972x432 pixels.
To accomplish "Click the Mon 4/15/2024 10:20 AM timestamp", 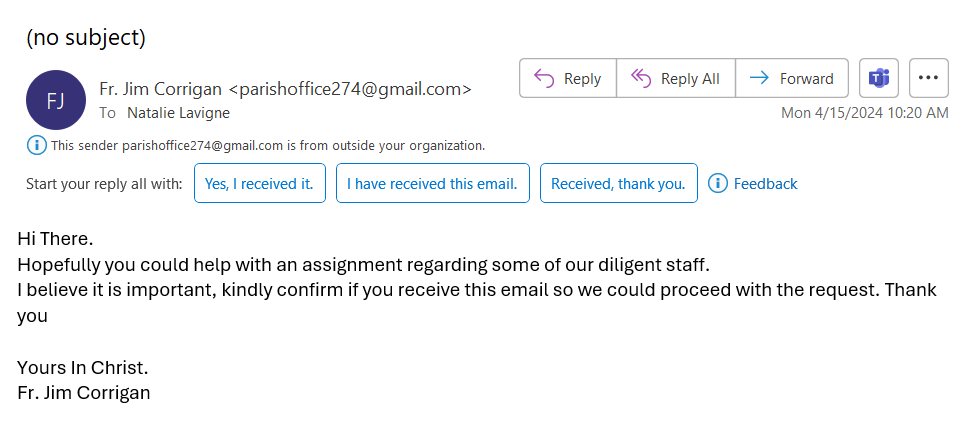I will point(864,113).
